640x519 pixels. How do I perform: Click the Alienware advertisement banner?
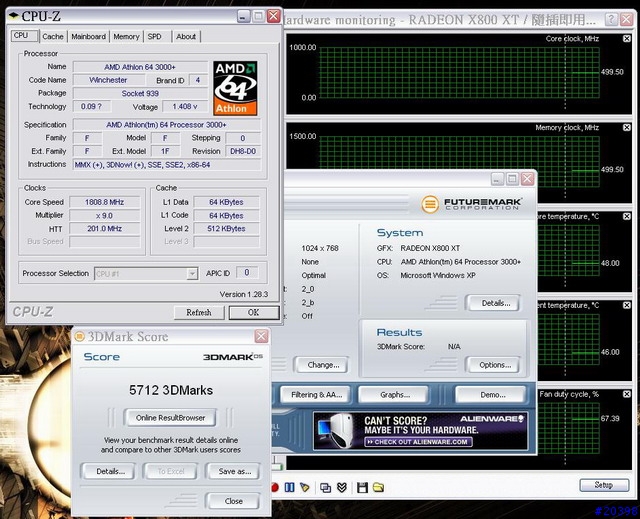tap(420, 431)
